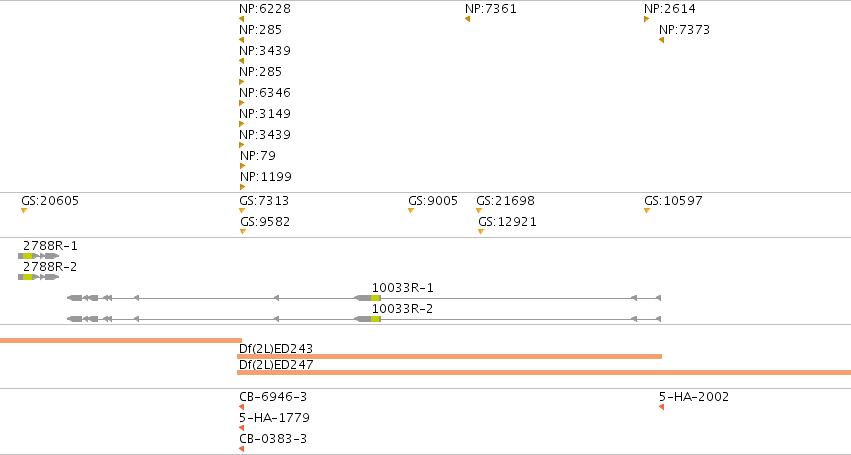Viewport: 851px width, 455px height.
Task: Click the GS:10597 insertion marker
Action: 647,211
